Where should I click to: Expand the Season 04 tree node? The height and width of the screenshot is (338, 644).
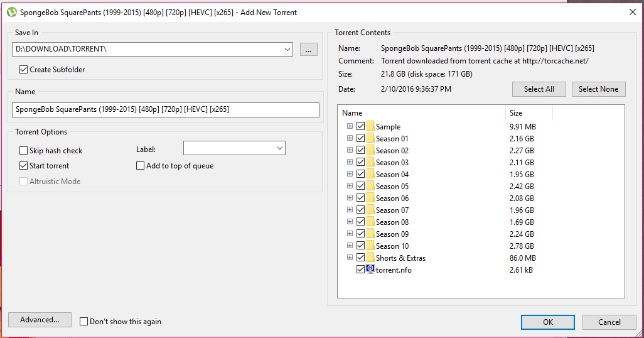[x=350, y=173]
